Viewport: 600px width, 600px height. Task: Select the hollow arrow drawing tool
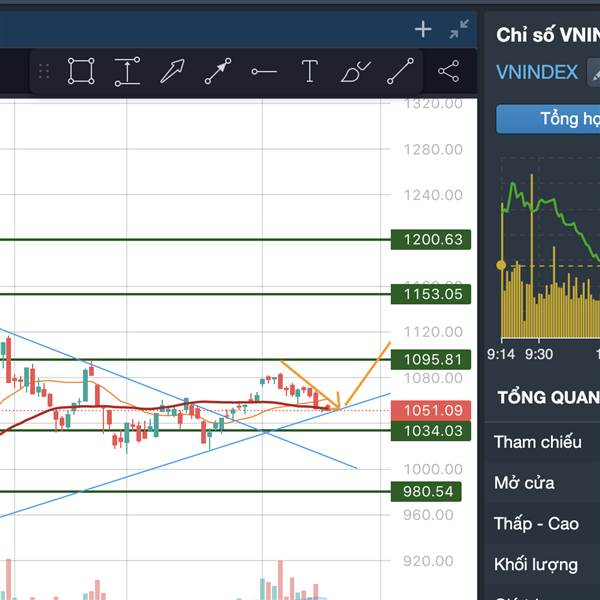click(x=172, y=71)
